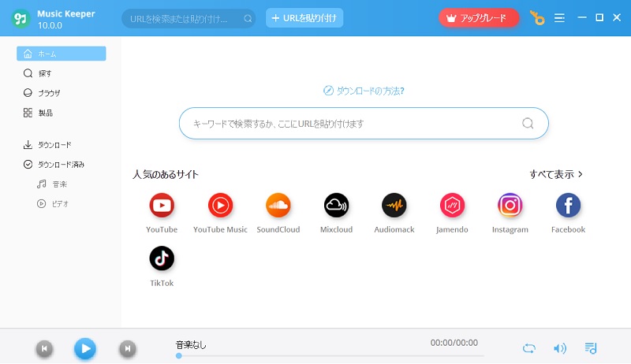631x364 pixels.
Task: Click the アップグレード upgrade button
Action: pyautogui.click(x=479, y=18)
